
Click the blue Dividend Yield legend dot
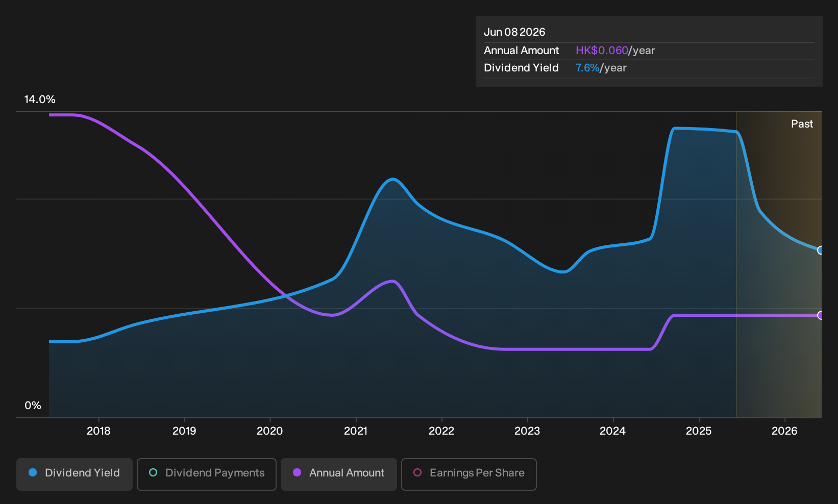(x=33, y=473)
